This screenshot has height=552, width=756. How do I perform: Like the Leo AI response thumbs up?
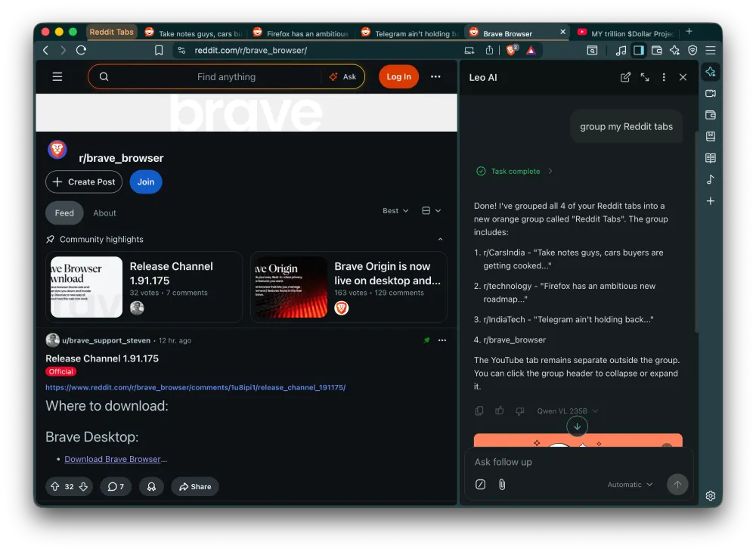click(499, 411)
